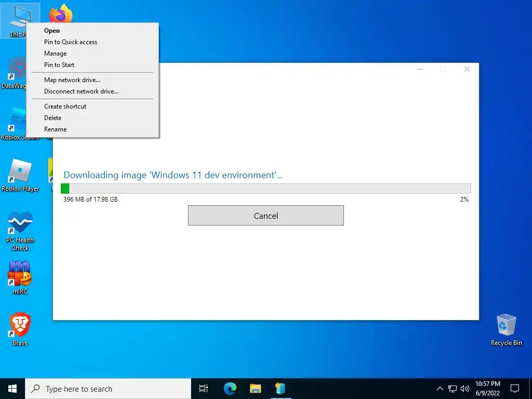Click the 2% progress label
Screen dimensions: 532x399
click(x=464, y=199)
